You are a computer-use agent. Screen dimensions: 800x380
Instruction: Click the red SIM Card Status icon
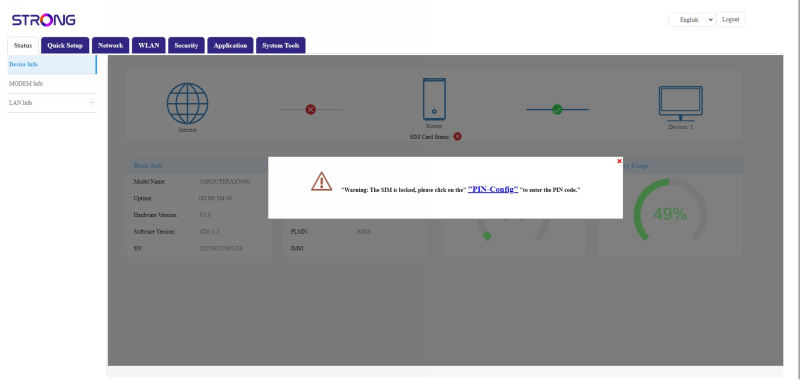(x=458, y=136)
